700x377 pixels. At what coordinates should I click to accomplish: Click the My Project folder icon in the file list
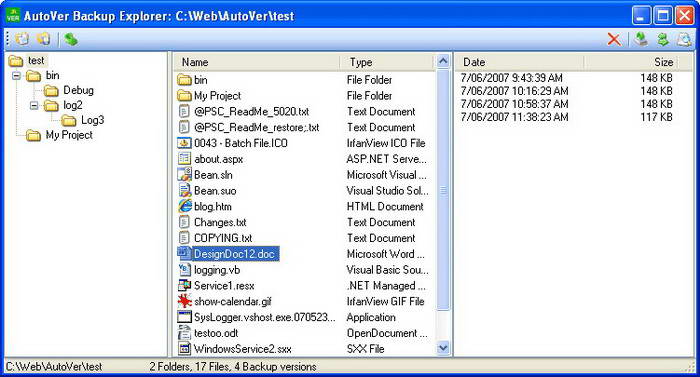[x=184, y=96]
